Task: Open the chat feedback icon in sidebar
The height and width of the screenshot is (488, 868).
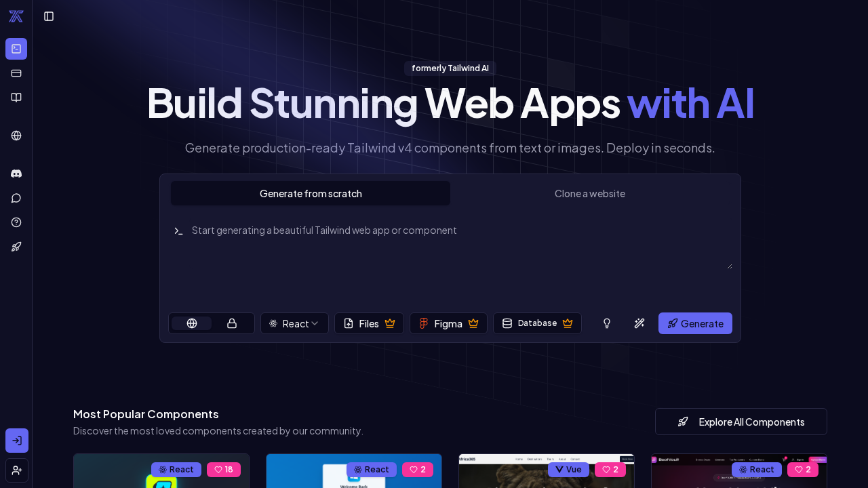Action: pyautogui.click(x=16, y=198)
